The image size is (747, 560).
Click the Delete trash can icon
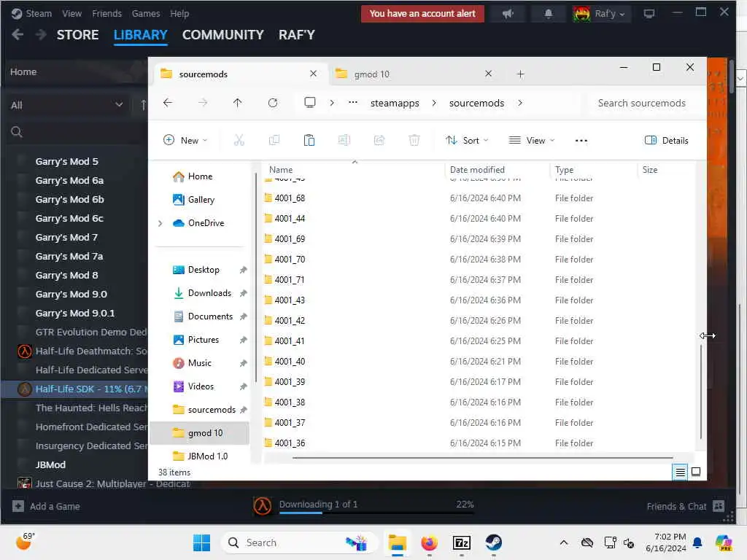click(414, 140)
